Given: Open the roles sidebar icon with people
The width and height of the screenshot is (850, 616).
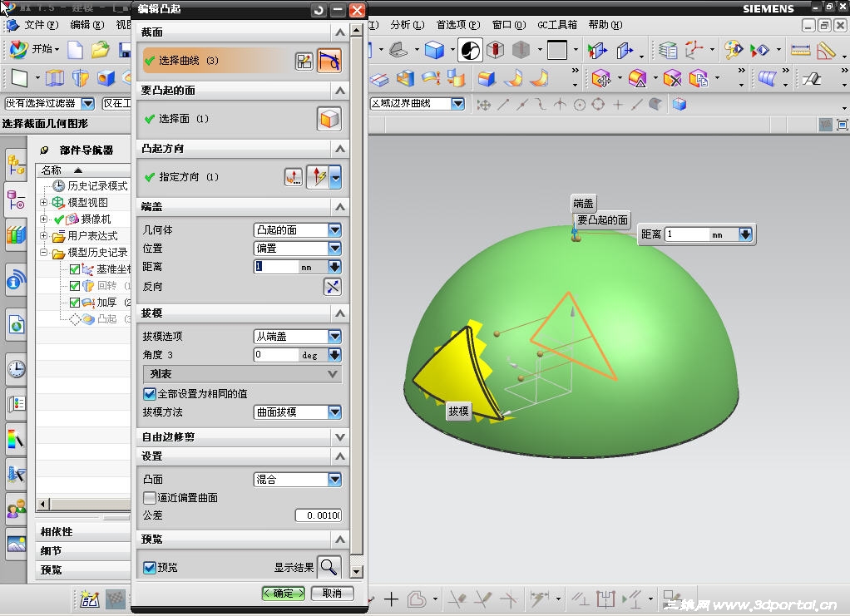Looking at the screenshot, I should [17, 509].
